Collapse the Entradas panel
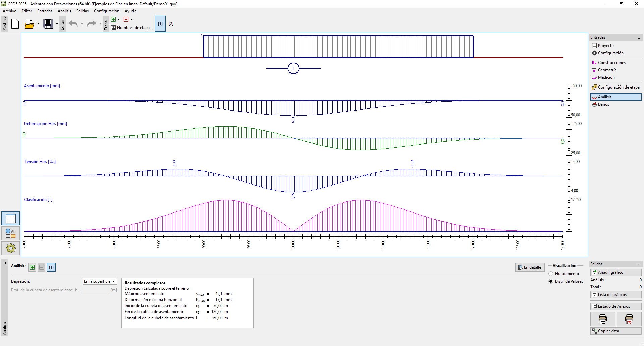Image resolution: width=644 pixels, height=346 pixels. 639,38
